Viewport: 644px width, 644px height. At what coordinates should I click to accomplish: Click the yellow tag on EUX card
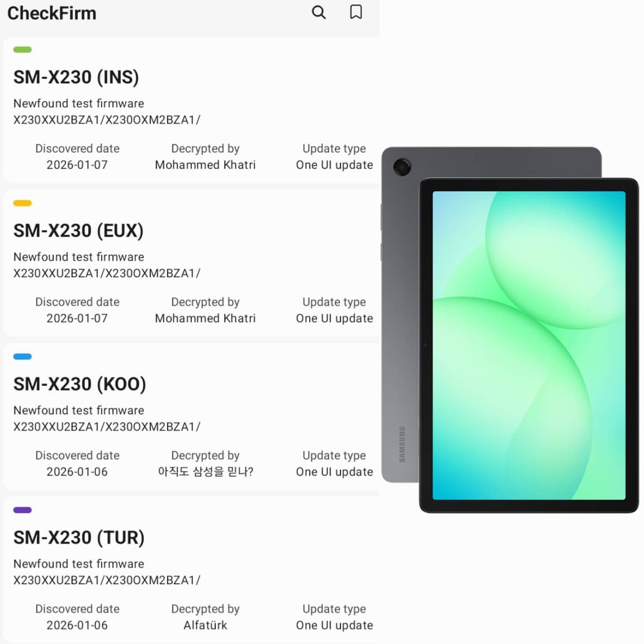[22, 203]
